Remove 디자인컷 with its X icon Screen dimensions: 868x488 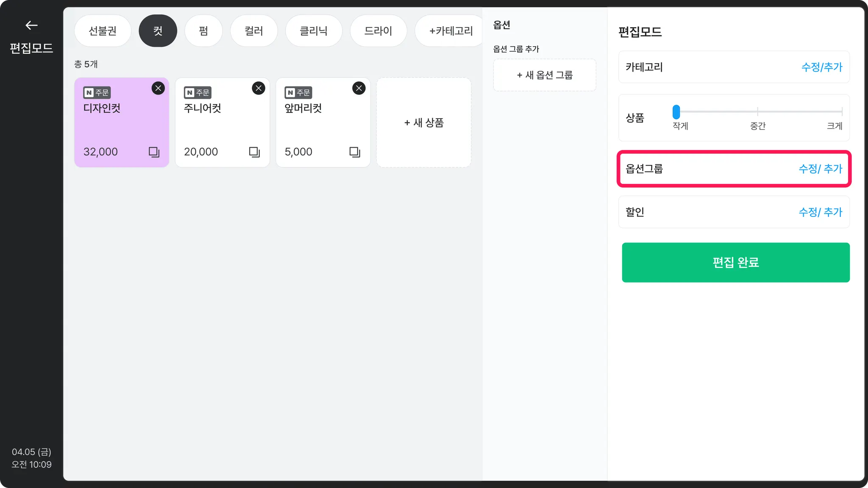[158, 88]
